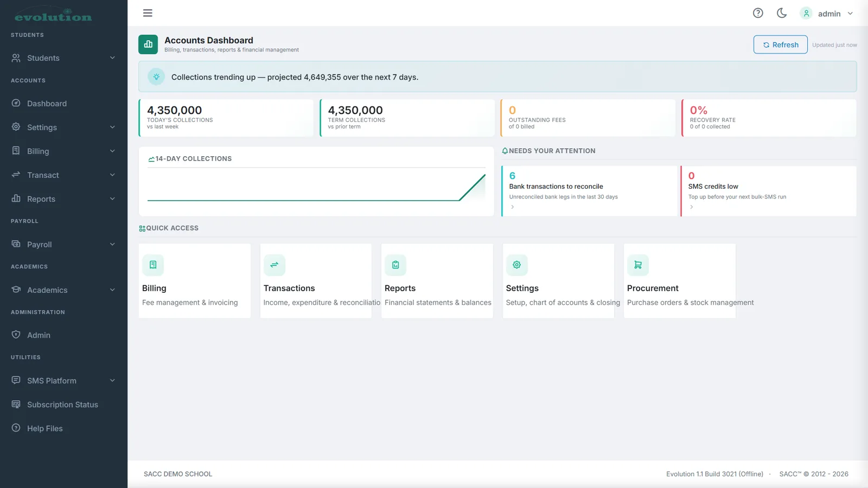Click the admin user avatar icon
Image resolution: width=868 pixels, height=488 pixels.
[806, 13]
